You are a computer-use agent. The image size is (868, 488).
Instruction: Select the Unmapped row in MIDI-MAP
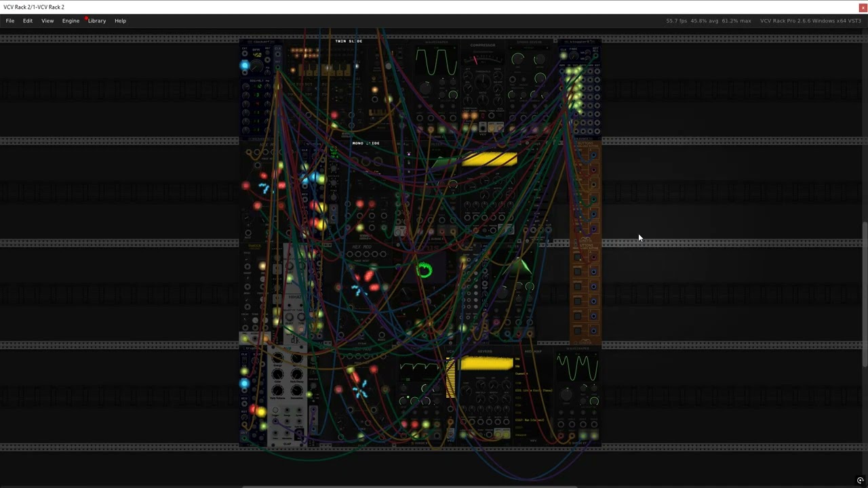pyautogui.click(x=521, y=435)
